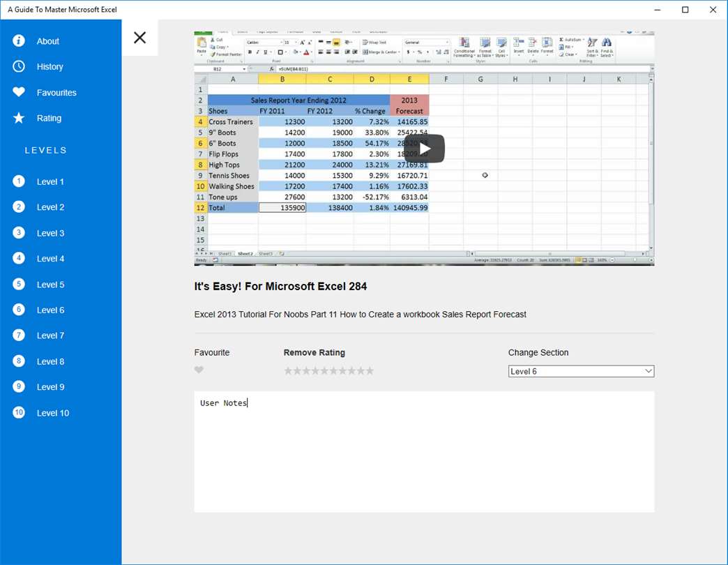The height and width of the screenshot is (565, 728).
Task: Click the title It's Easy! For Microsoft Excel 284
Action: (280, 287)
